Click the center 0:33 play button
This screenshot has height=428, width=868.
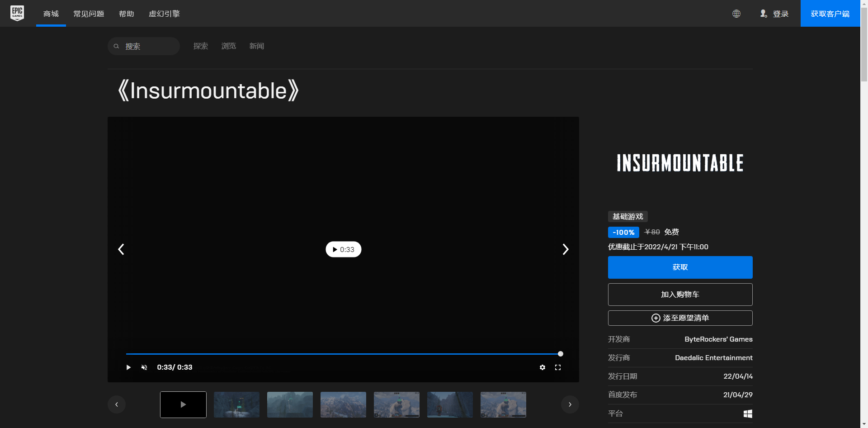click(x=343, y=249)
